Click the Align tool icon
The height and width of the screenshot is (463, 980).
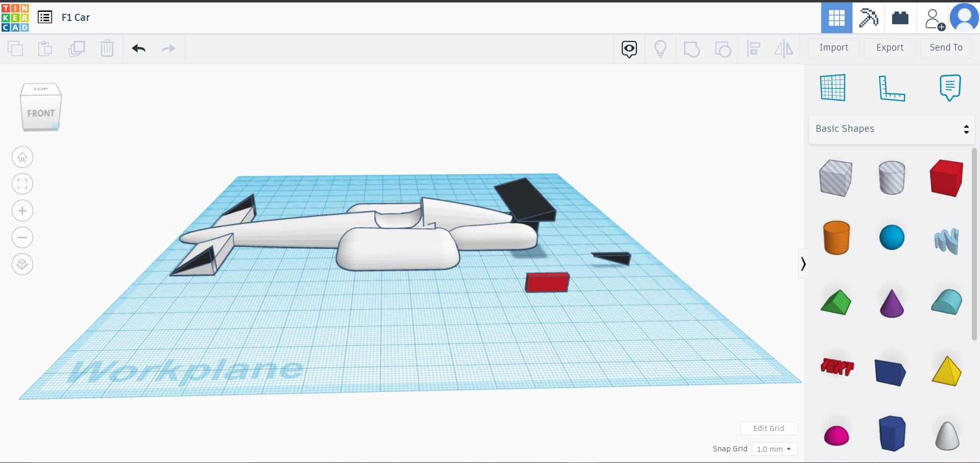click(x=753, y=49)
